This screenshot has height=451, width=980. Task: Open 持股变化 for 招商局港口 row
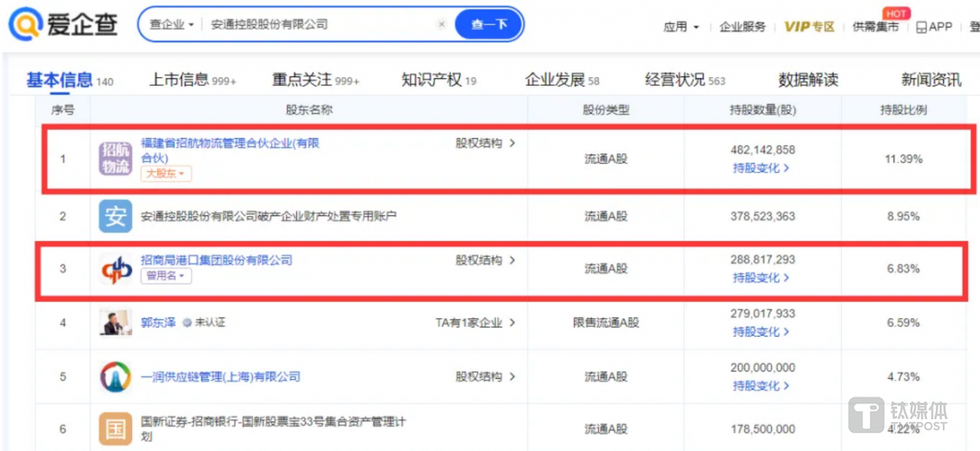(761, 277)
